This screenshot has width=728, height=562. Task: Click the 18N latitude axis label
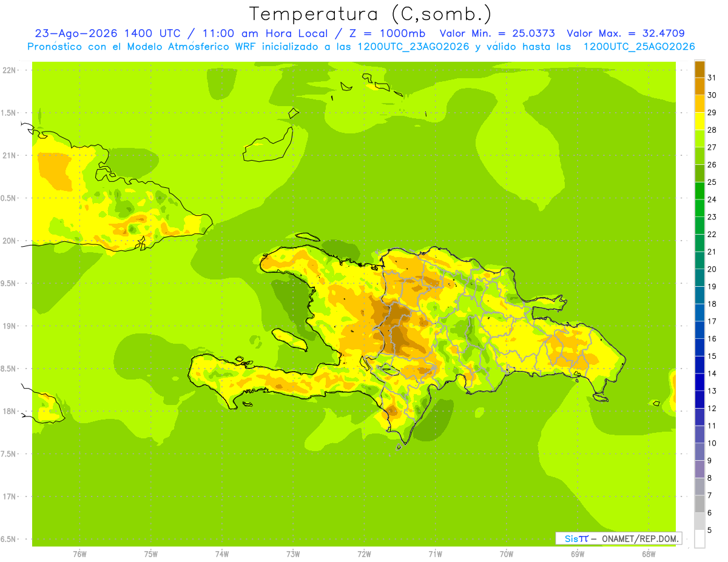click(10, 411)
